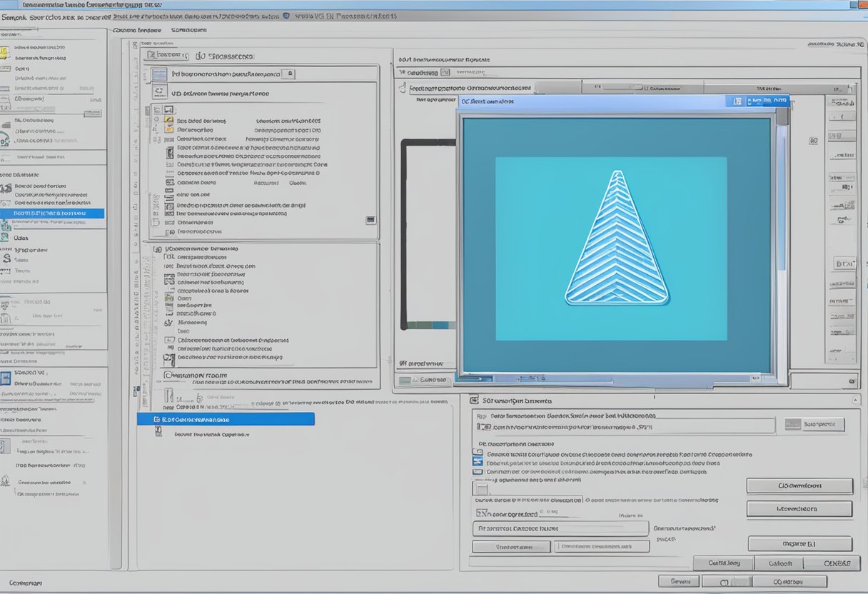Viewport: 868px width, 594px height.
Task: Select the highlighted blue item in the left sidebar
Action: coord(52,213)
